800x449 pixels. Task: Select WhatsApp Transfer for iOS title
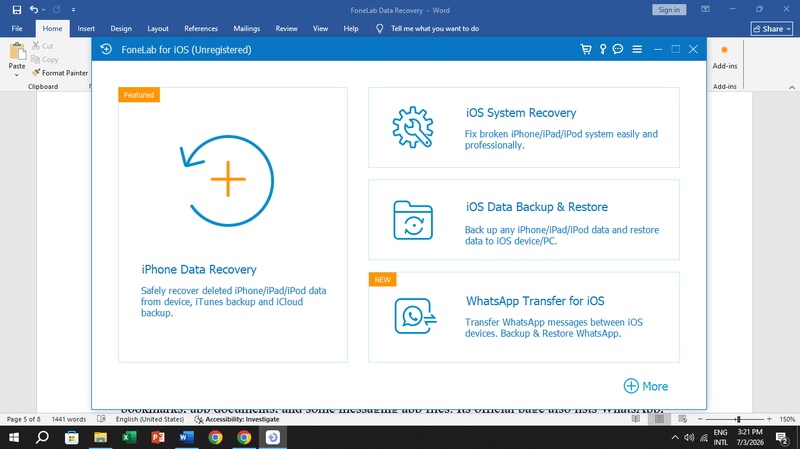coord(535,301)
